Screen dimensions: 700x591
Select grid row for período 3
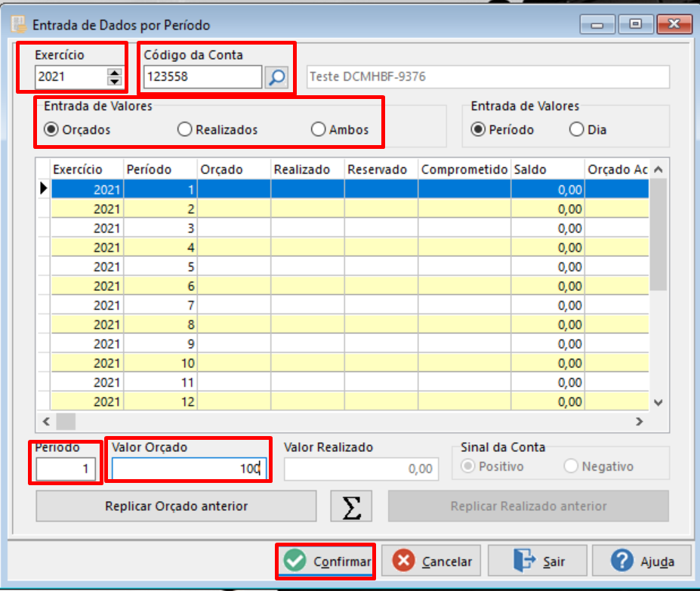(350, 228)
